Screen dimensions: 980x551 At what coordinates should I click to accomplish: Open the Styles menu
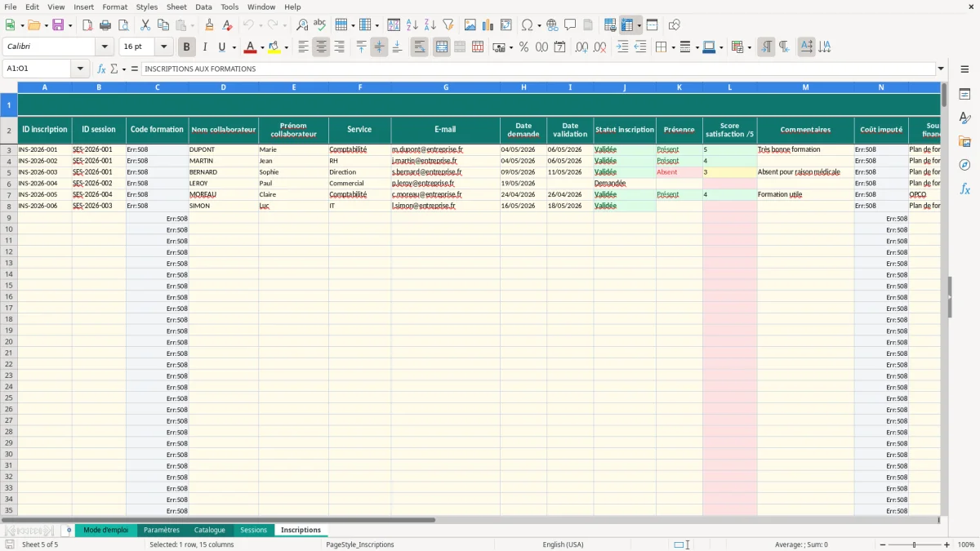(147, 7)
